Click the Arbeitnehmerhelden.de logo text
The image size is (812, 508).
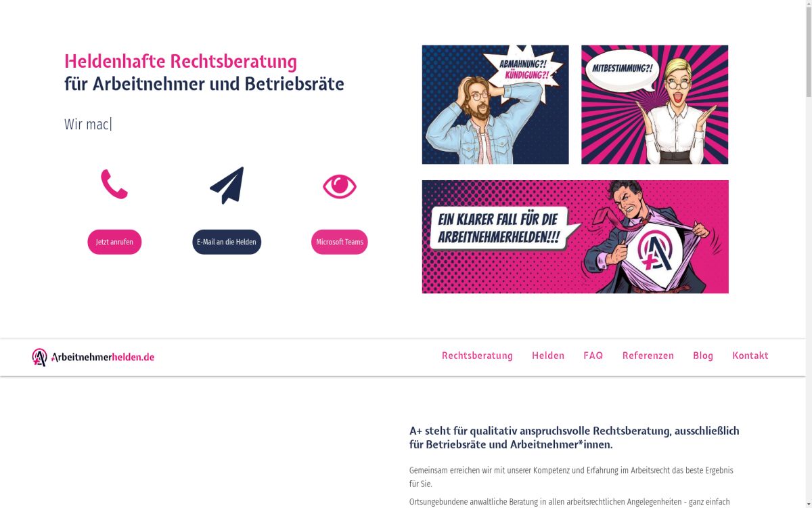(x=103, y=357)
